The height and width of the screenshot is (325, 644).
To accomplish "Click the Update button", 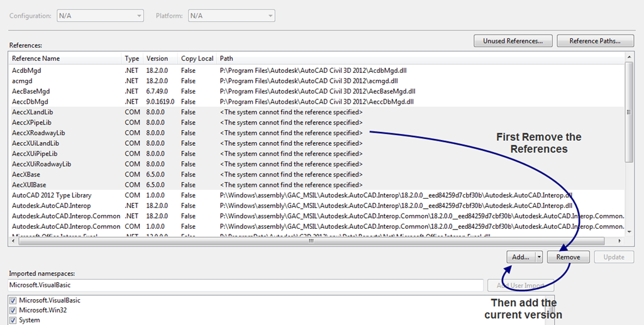I will coord(614,257).
